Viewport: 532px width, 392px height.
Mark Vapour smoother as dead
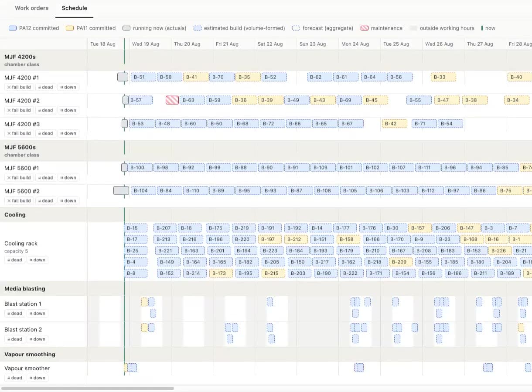14,378
